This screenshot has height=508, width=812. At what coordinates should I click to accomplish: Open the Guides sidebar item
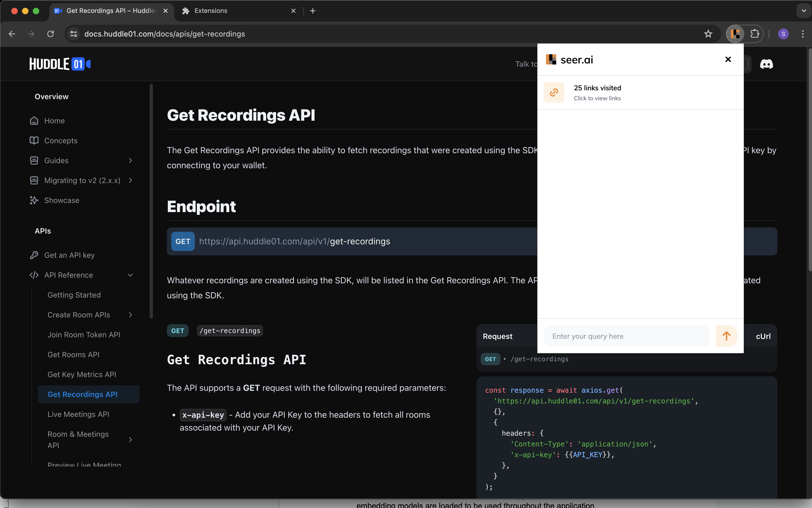tap(56, 161)
